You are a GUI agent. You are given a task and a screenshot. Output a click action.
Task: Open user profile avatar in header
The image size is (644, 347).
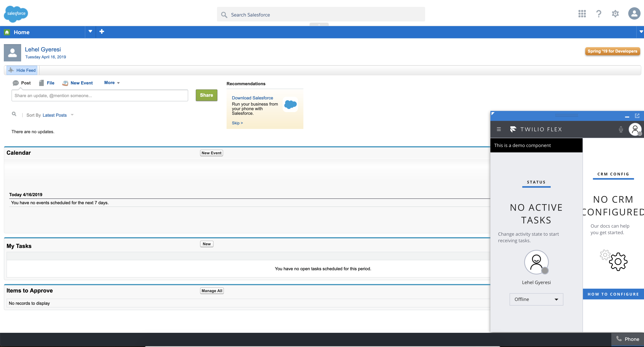point(634,13)
